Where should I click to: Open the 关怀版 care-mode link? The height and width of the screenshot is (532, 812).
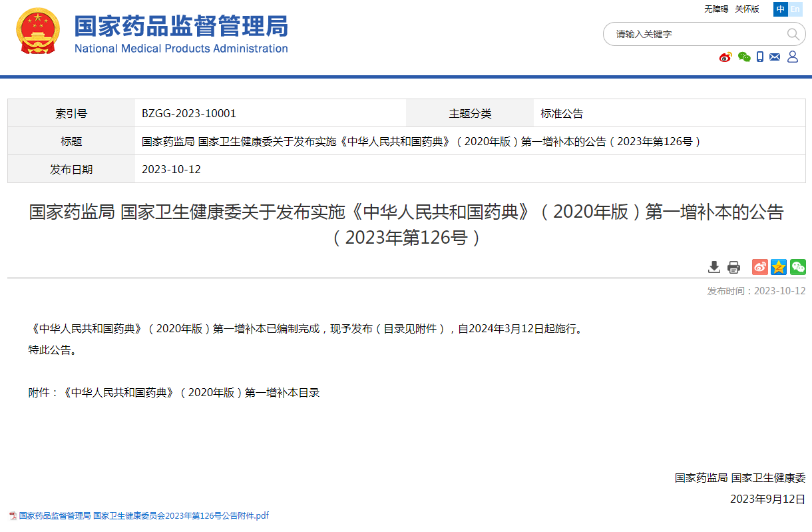747,9
